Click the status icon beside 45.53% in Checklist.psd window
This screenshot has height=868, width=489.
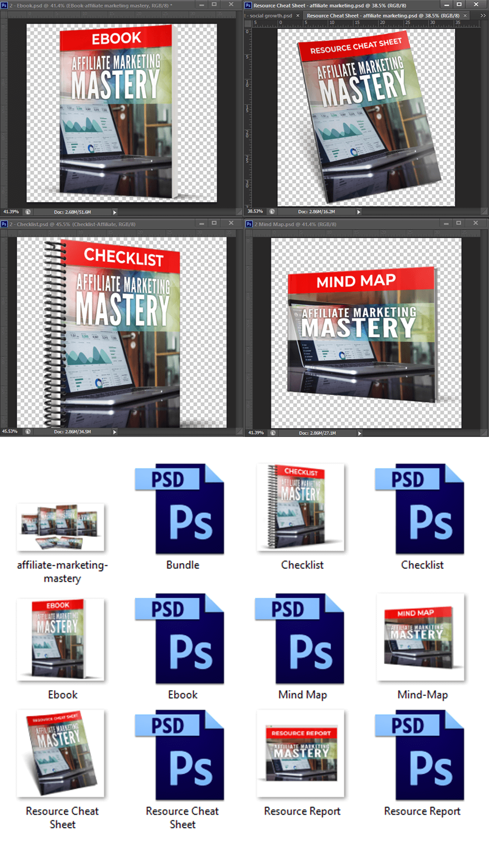pyautogui.click(x=28, y=432)
